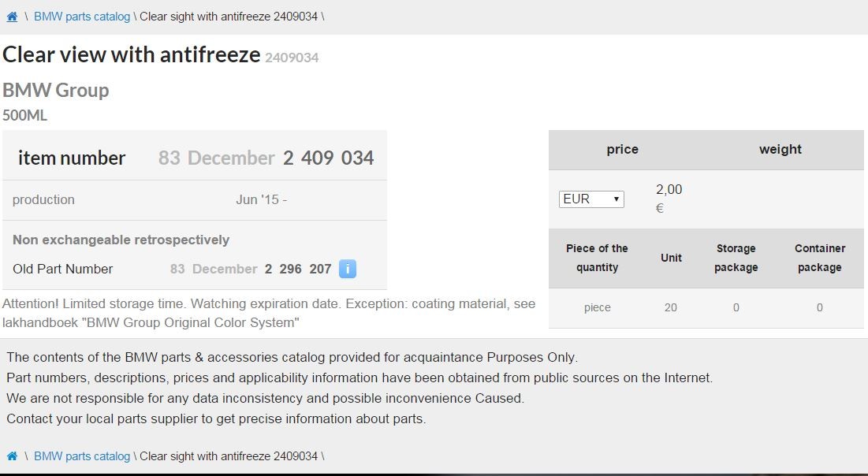868x476 pixels.
Task: Click the home icon in top breadcrumb
Action: pyautogui.click(x=12, y=17)
